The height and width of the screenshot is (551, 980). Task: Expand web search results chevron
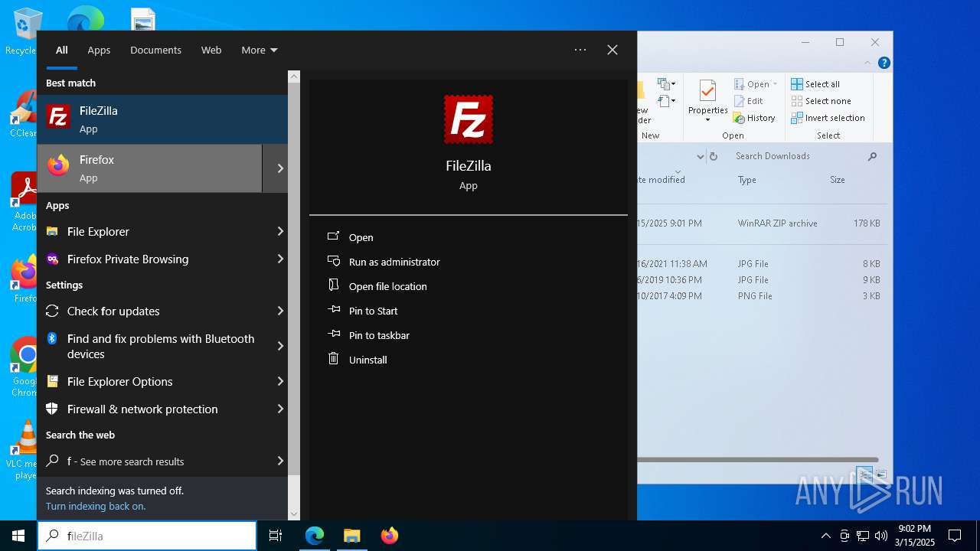point(280,461)
